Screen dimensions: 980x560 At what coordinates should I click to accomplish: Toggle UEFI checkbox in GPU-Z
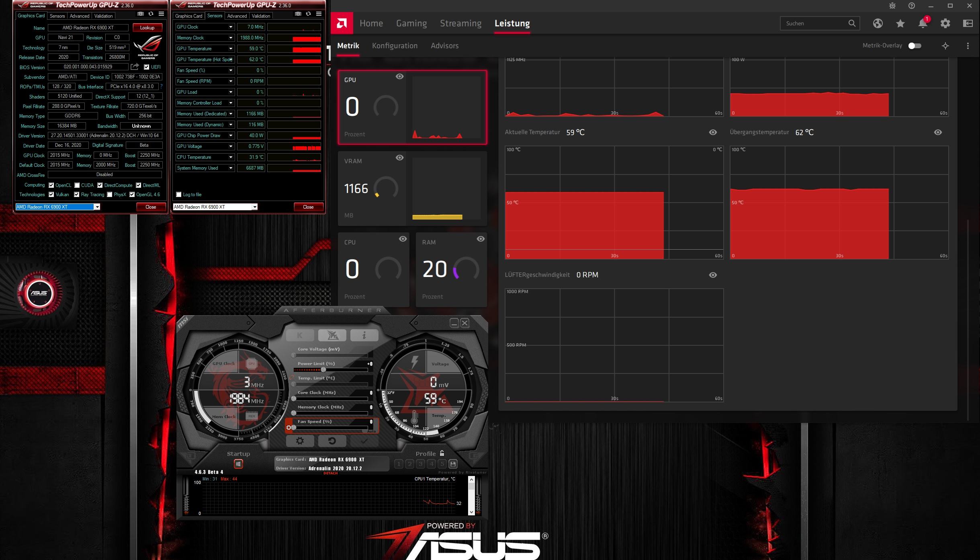146,67
